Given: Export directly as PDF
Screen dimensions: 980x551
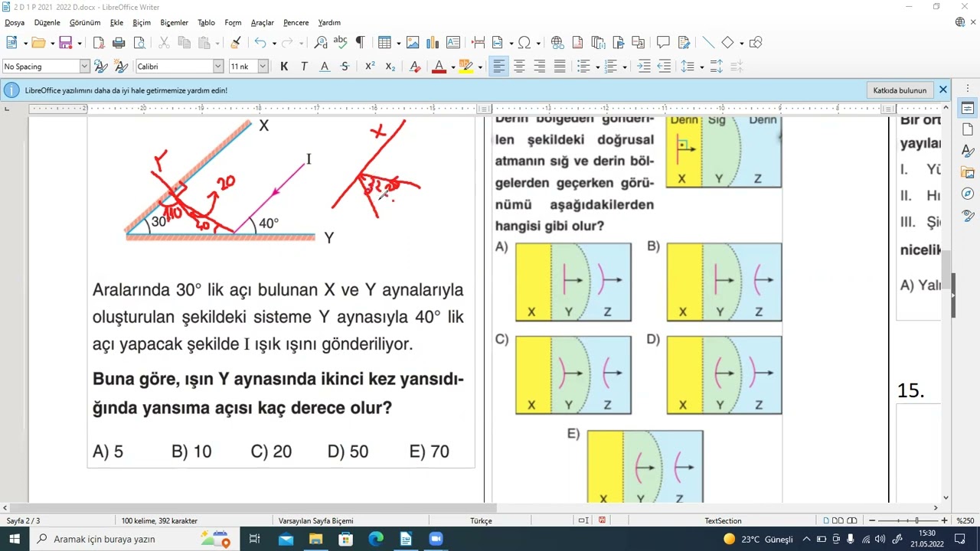Looking at the screenshot, I should click(98, 43).
